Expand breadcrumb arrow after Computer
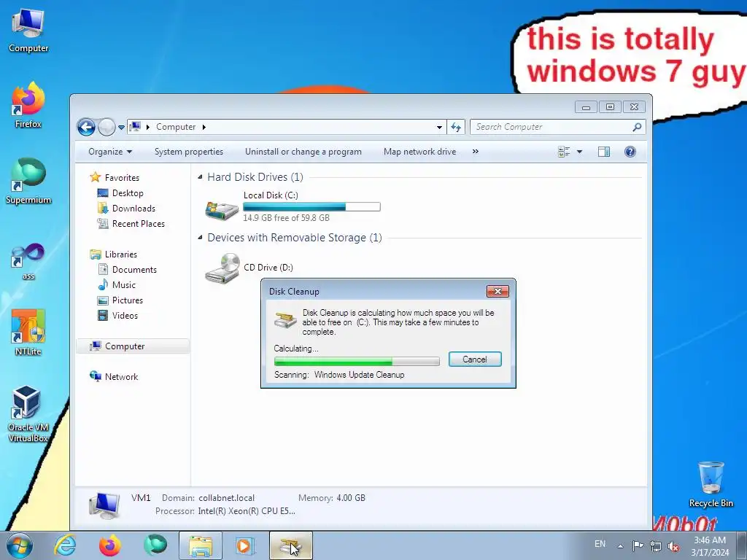 204,127
